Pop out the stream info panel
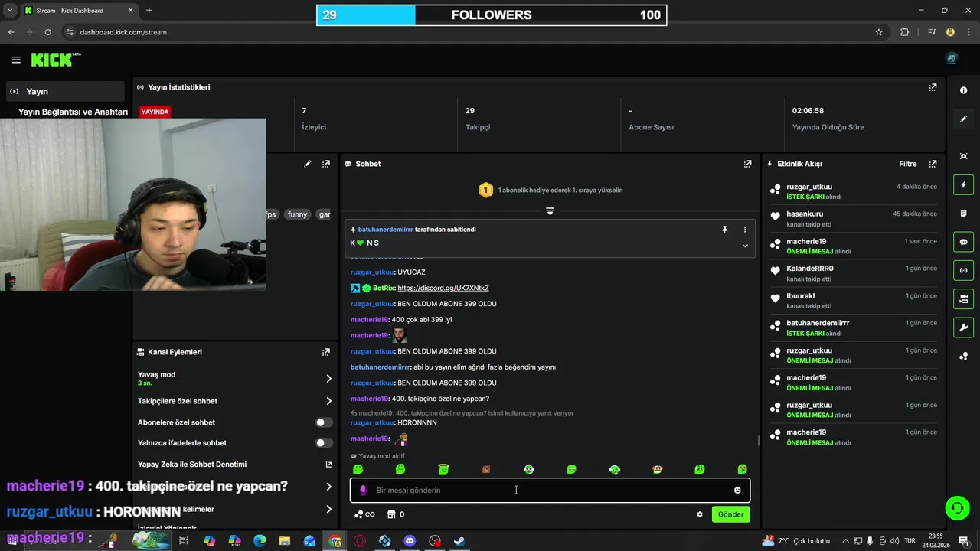Image resolution: width=980 pixels, height=551 pixels. pos(326,164)
